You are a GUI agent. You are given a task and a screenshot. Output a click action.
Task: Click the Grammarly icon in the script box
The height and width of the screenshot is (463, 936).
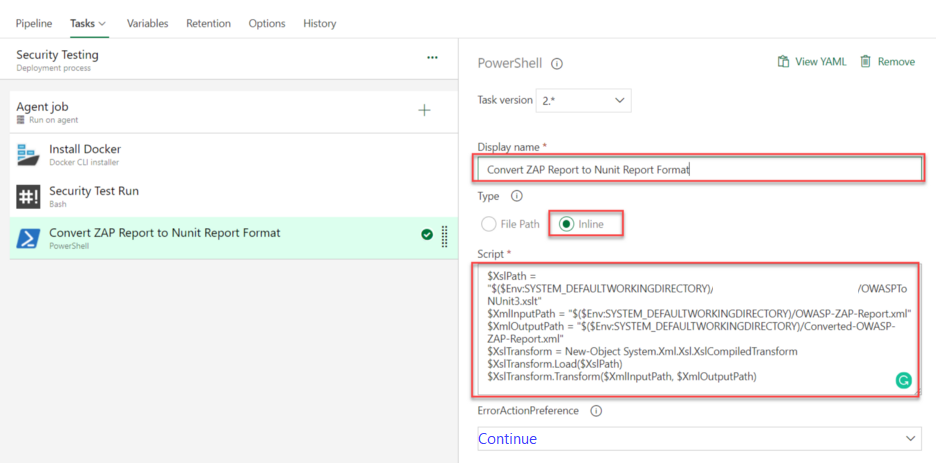[x=903, y=380]
